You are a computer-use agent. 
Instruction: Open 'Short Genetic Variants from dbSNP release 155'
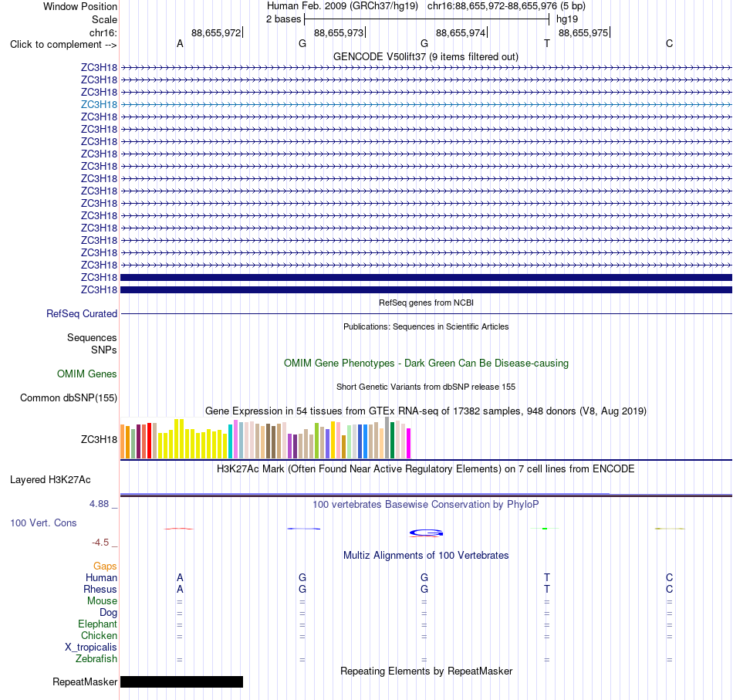coord(426,387)
